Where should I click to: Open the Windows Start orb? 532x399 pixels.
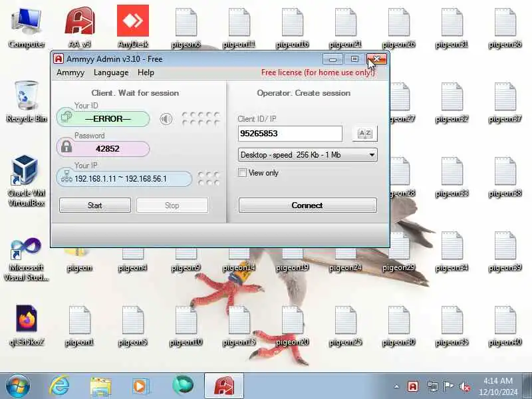(x=18, y=386)
